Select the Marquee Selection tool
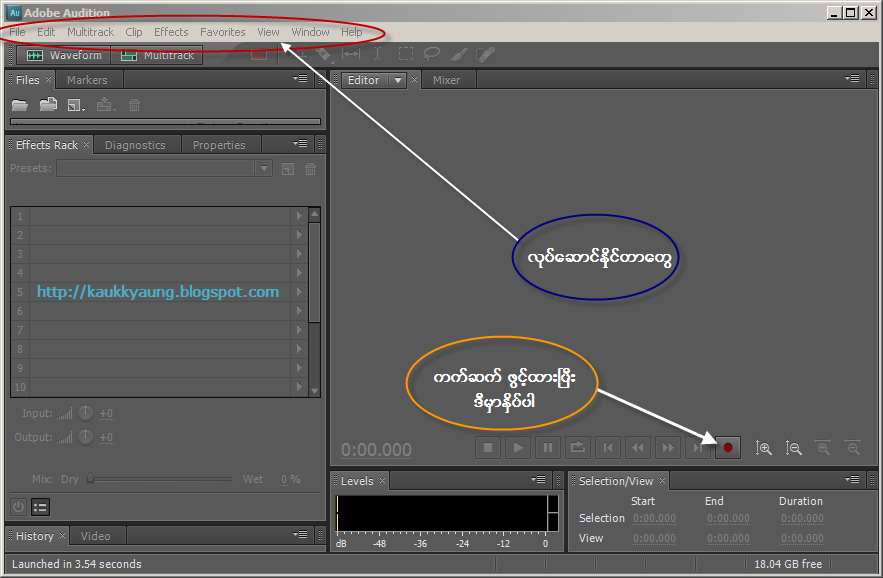 click(x=405, y=54)
